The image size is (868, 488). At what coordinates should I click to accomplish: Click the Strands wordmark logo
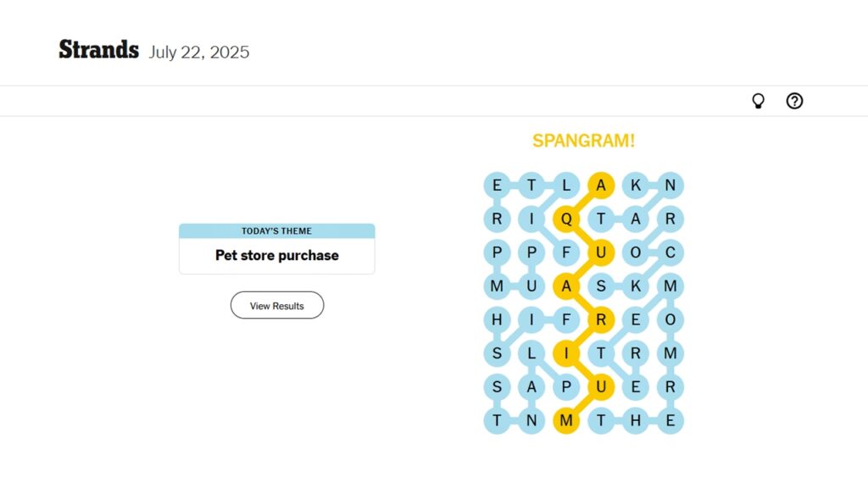98,50
